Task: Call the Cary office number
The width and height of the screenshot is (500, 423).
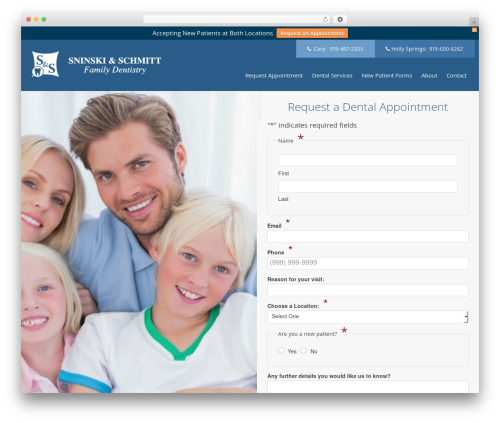Action: click(335, 49)
